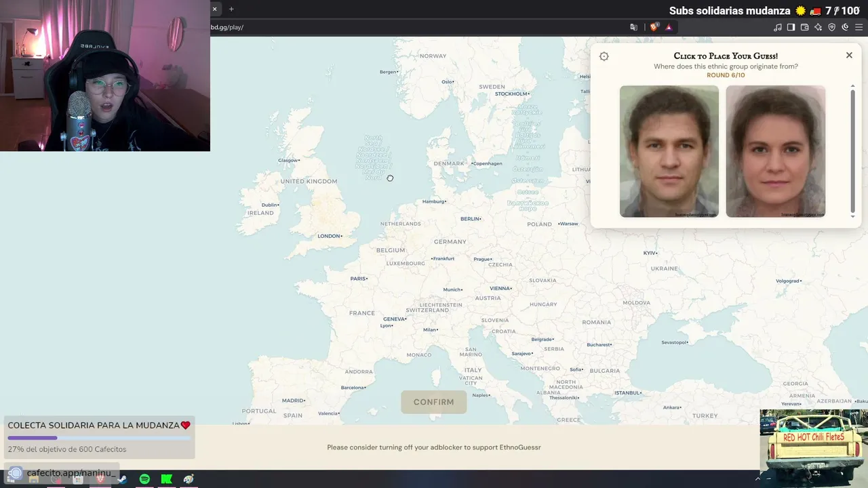Screen dimensions: 868x488
Task: Click the Warsaw label on the map
Action: (x=568, y=224)
